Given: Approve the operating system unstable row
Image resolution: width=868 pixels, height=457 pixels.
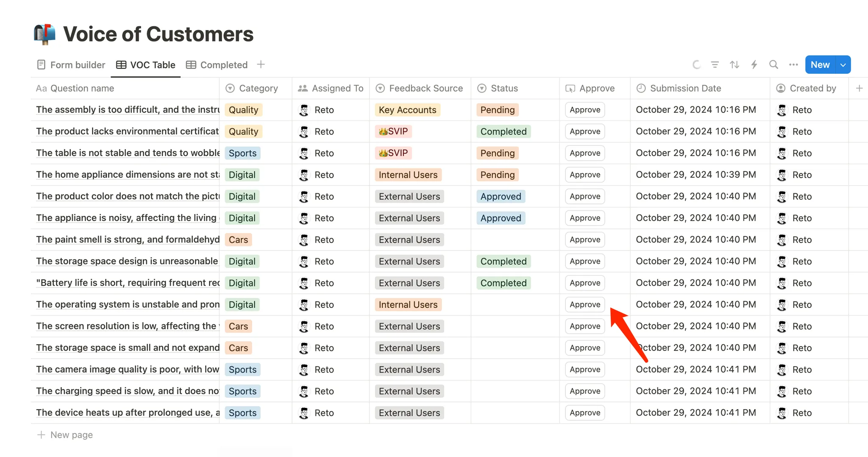Looking at the screenshot, I should coord(585,304).
